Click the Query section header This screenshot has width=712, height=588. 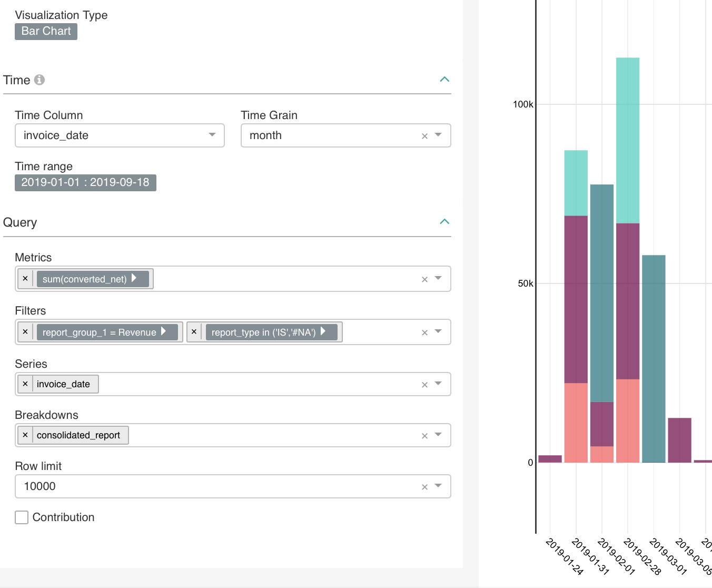(227, 222)
